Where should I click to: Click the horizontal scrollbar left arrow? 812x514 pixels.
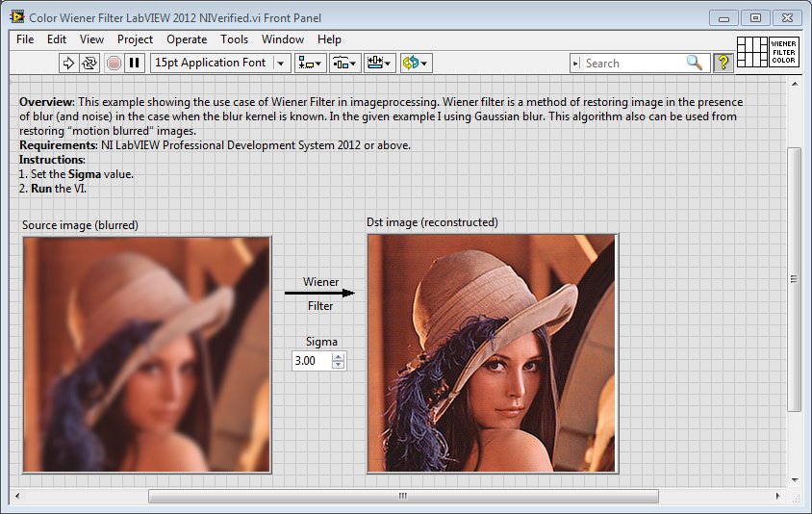[17, 496]
